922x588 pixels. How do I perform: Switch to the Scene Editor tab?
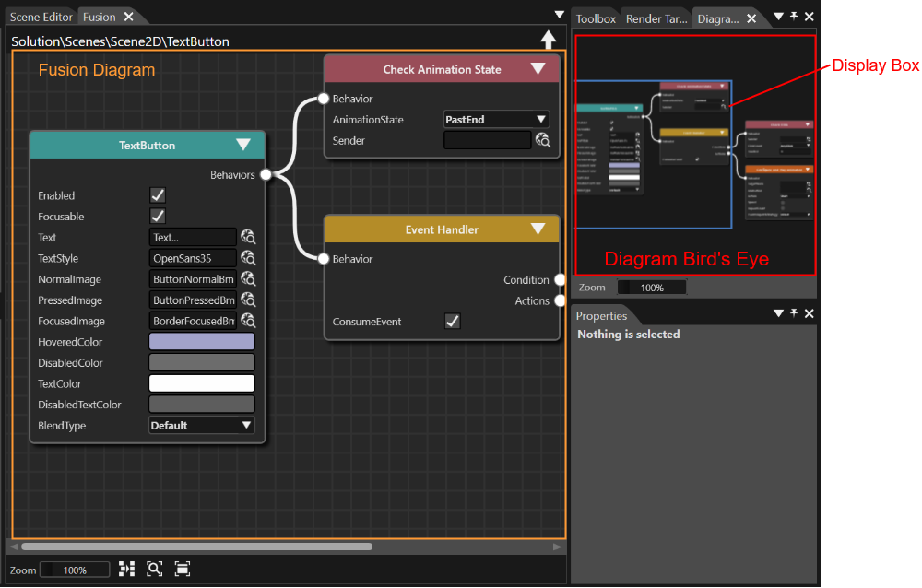pyautogui.click(x=41, y=18)
